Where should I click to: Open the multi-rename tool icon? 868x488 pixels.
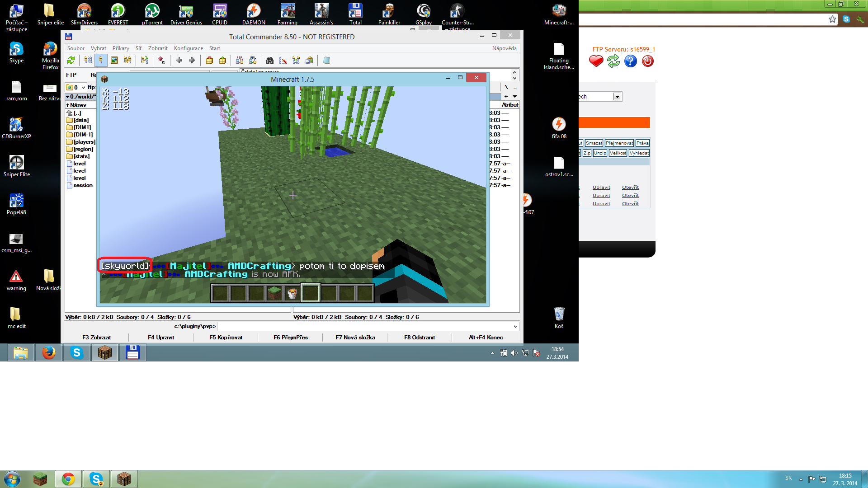point(283,60)
